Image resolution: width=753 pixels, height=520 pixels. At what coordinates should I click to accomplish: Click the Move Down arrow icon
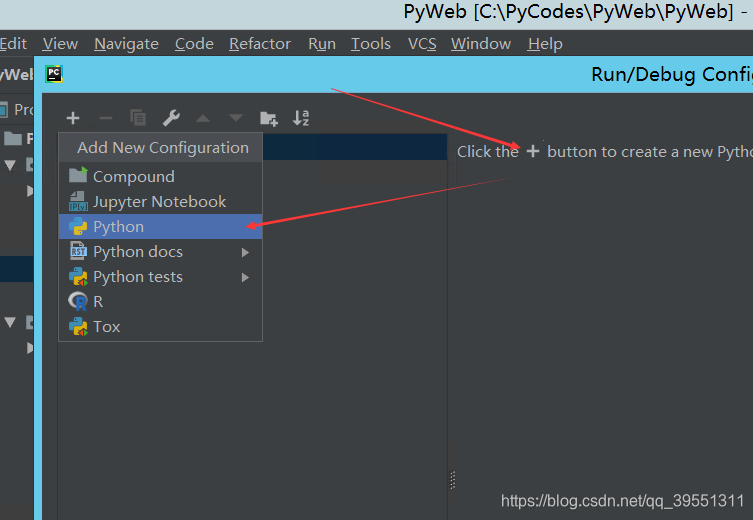[236, 118]
